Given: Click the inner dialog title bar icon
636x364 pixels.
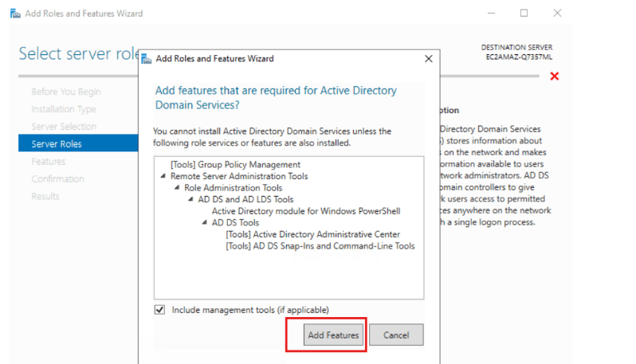Looking at the screenshot, I should (x=147, y=59).
